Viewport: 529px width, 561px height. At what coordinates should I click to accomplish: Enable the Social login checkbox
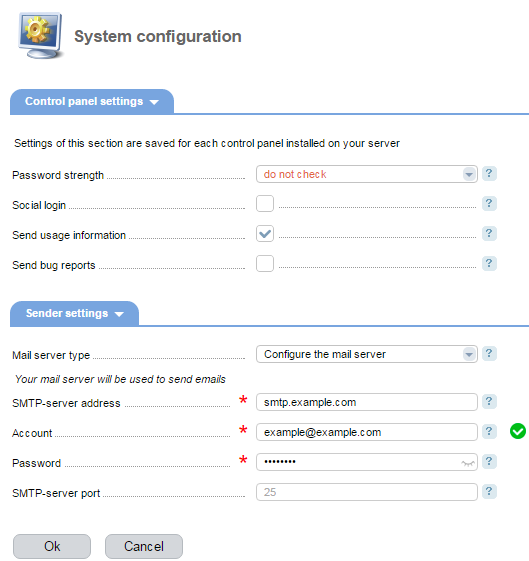265,204
